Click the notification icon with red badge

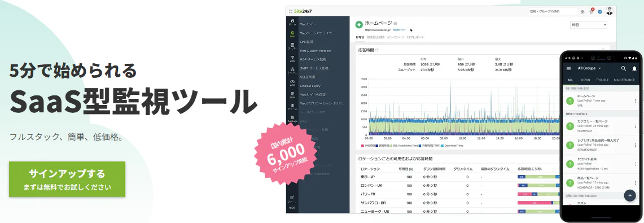point(592,11)
